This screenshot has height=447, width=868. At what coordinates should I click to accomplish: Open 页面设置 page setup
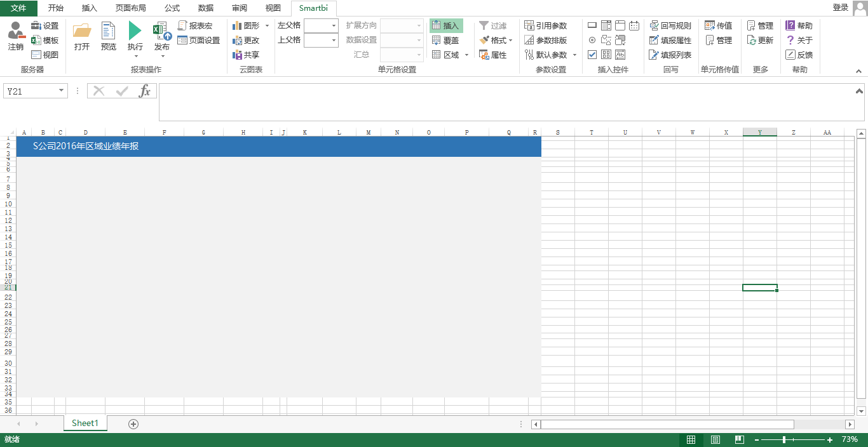pos(199,40)
